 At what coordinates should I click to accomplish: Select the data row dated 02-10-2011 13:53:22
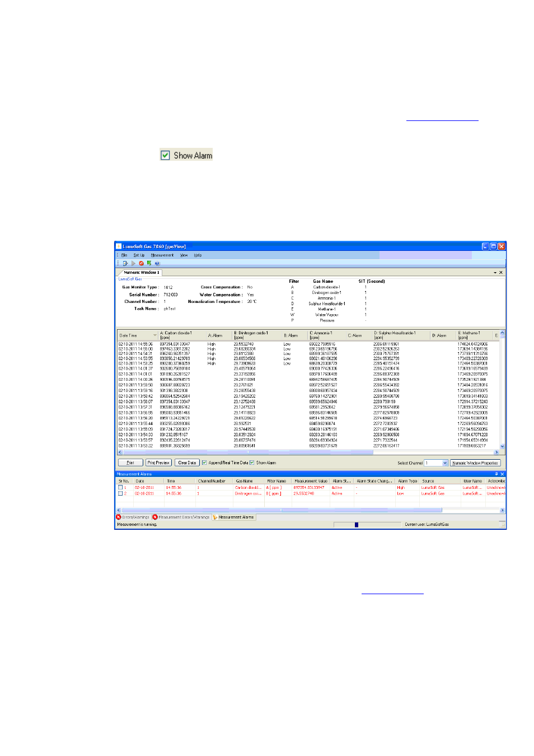[308, 446]
